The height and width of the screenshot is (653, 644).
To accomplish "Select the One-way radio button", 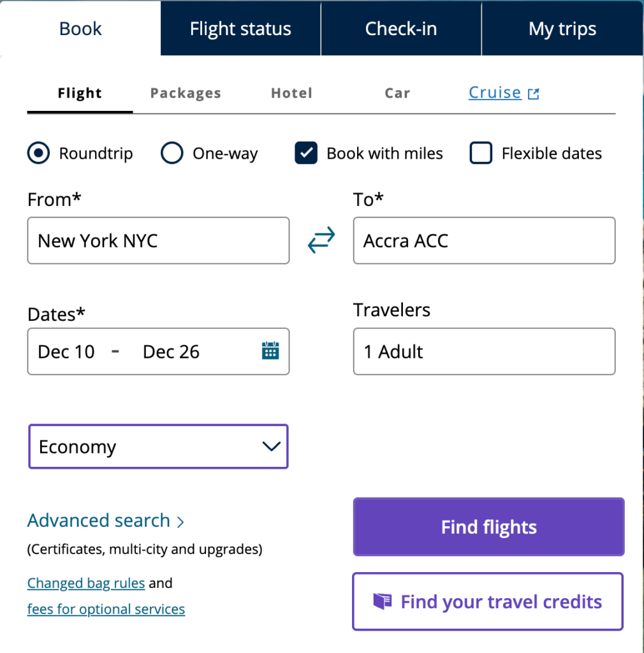I will point(171,153).
